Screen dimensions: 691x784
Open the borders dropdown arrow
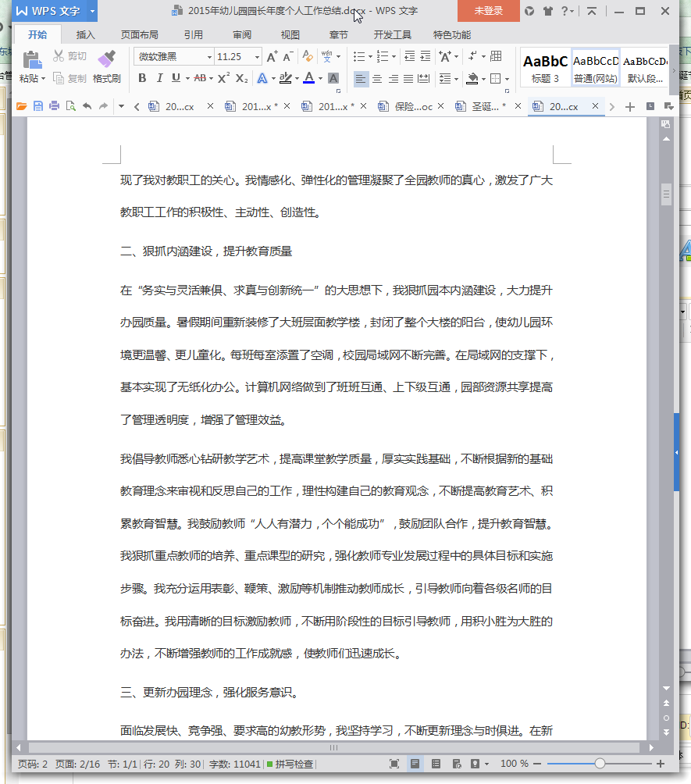507,79
